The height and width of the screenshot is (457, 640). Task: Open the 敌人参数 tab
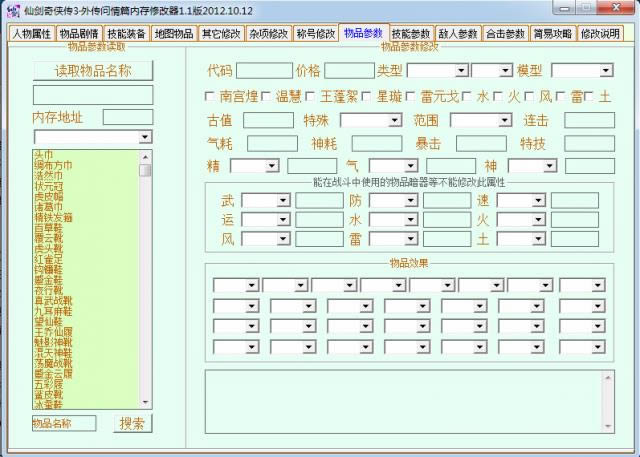point(458,33)
